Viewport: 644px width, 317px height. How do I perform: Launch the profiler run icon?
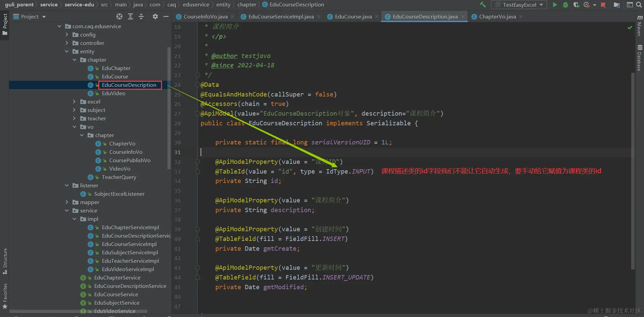point(587,5)
